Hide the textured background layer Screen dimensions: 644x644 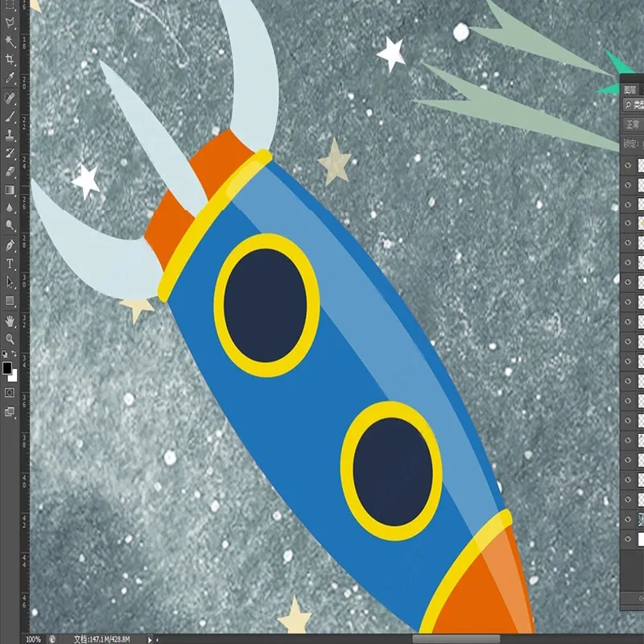628,518
